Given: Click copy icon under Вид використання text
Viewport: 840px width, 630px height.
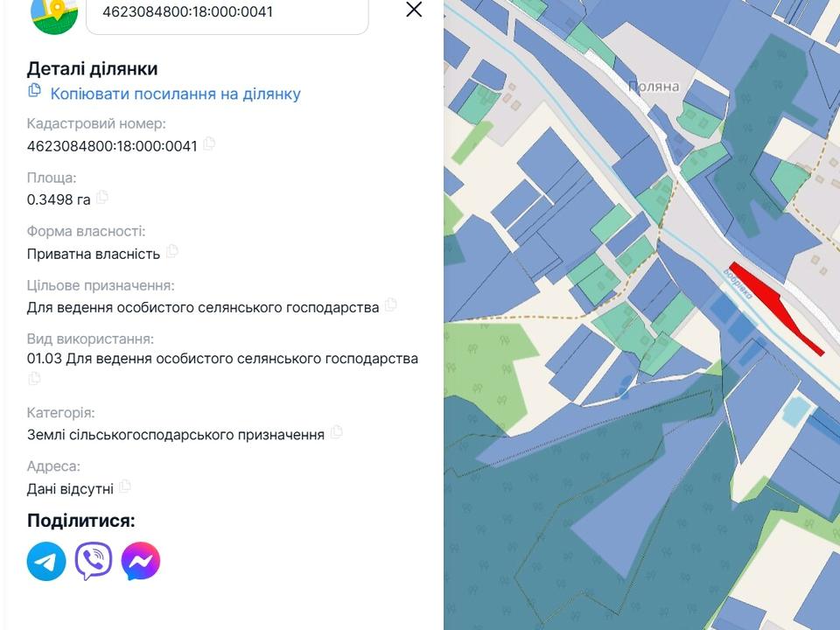Looking at the screenshot, I should tap(34, 379).
